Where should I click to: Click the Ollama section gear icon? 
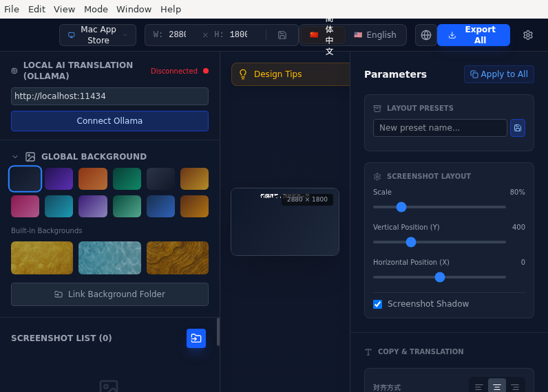(14, 71)
